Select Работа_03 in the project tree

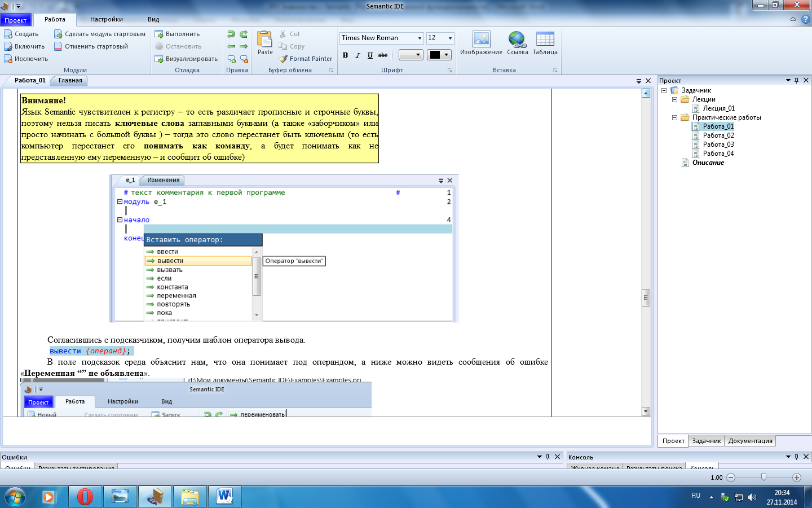pyautogui.click(x=718, y=144)
